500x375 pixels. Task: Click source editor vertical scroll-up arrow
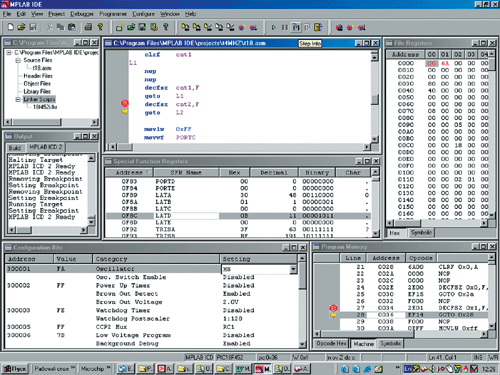coord(375,57)
